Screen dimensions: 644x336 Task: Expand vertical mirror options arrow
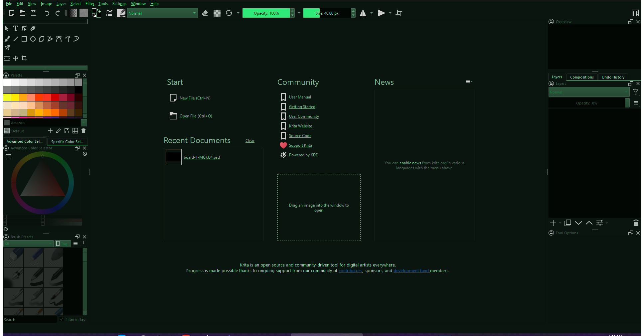coord(390,13)
